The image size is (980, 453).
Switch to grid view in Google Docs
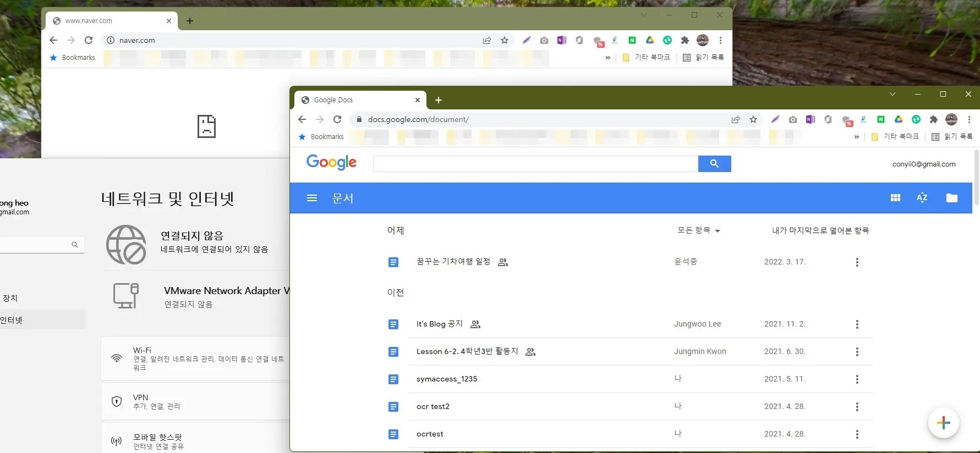coord(895,198)
